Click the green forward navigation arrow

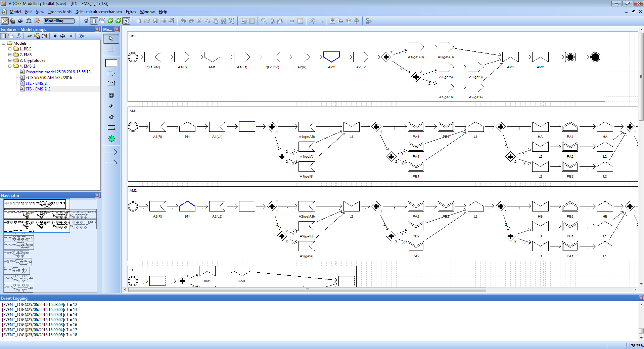[118, 21]
